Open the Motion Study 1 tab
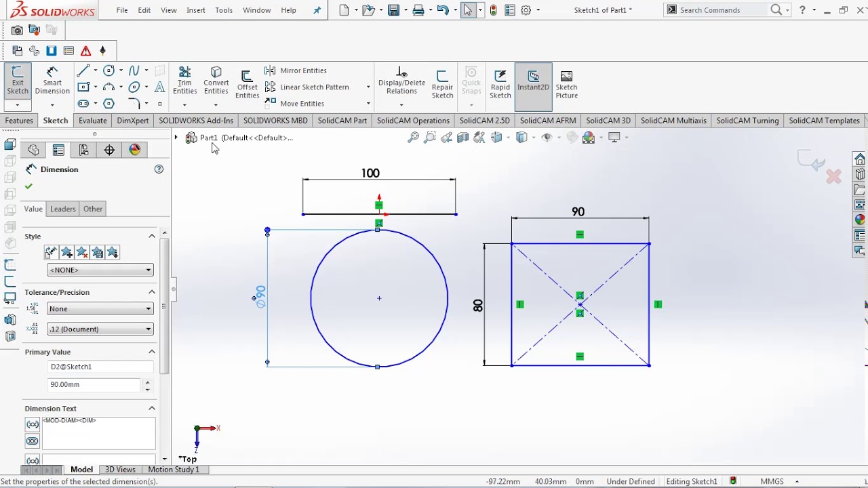The width and height of the screenshot is (868, 488). click(174, 469)
